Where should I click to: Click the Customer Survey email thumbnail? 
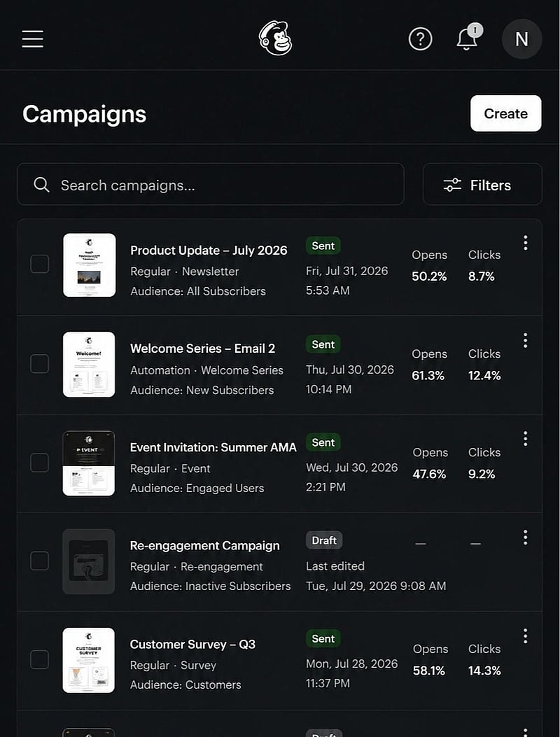(89, 660)
